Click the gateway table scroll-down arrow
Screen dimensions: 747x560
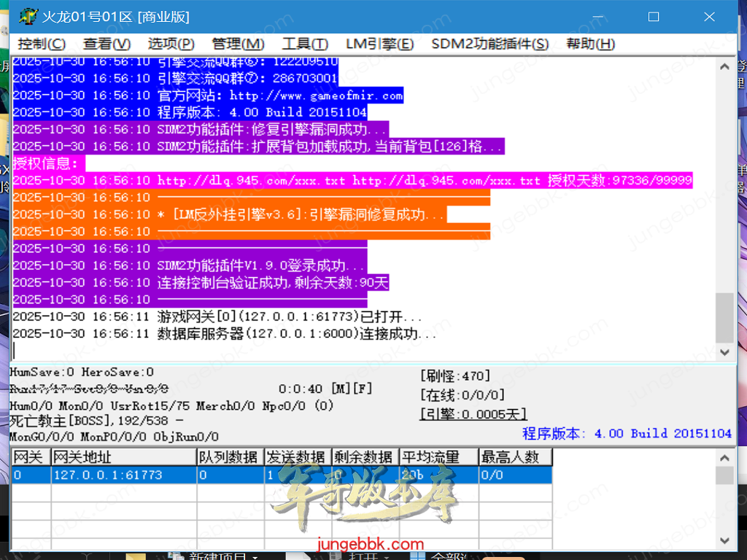[724, 540]
